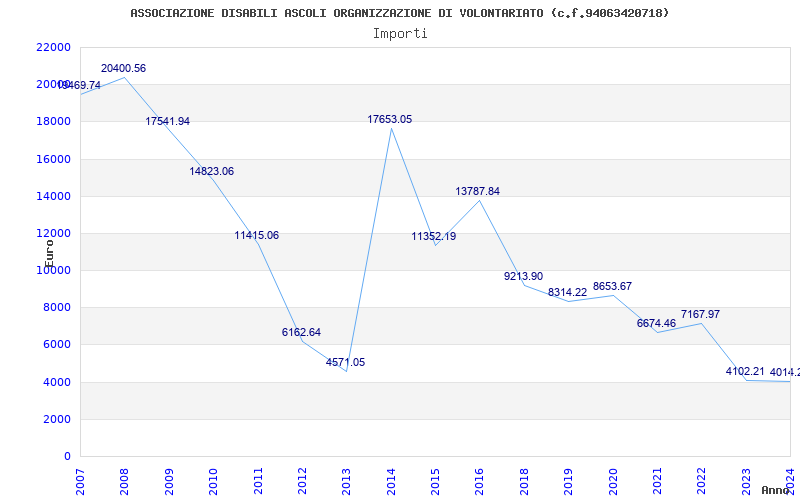Click x-axis year 2016
Viewport: 800px width, 500px height.
(x=480, y=481)
